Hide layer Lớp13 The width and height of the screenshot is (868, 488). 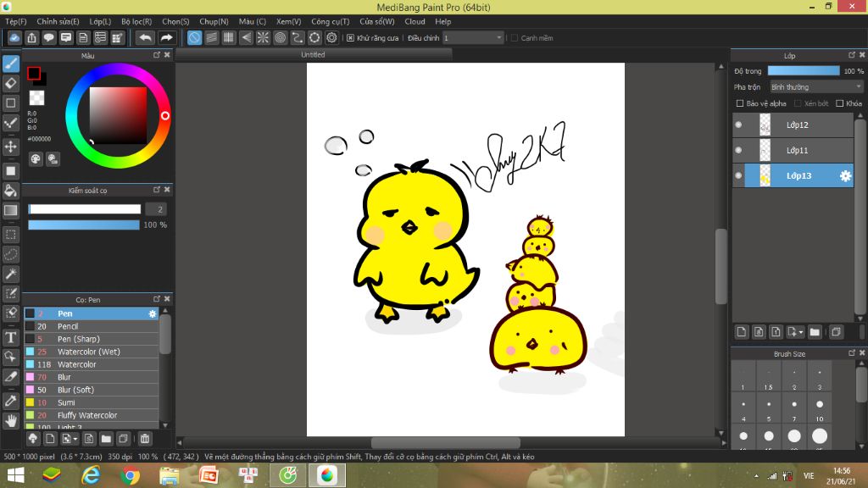738,176
